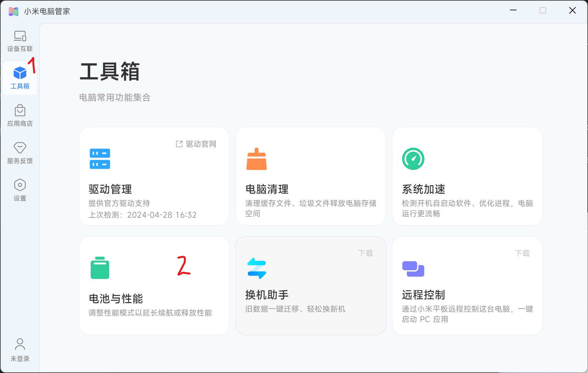Select the 工具箱 sidebar label
This screenshot has width=588, height=373.
point(20,86)
